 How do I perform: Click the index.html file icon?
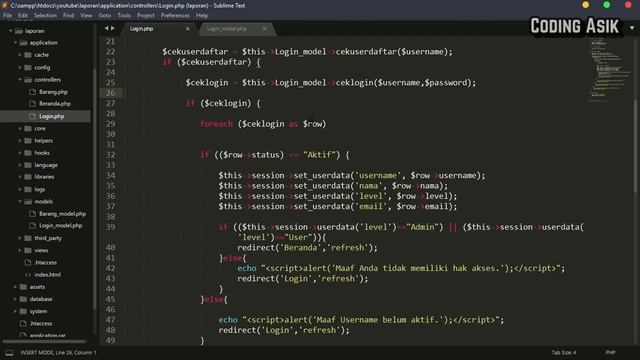coord(28,275)
